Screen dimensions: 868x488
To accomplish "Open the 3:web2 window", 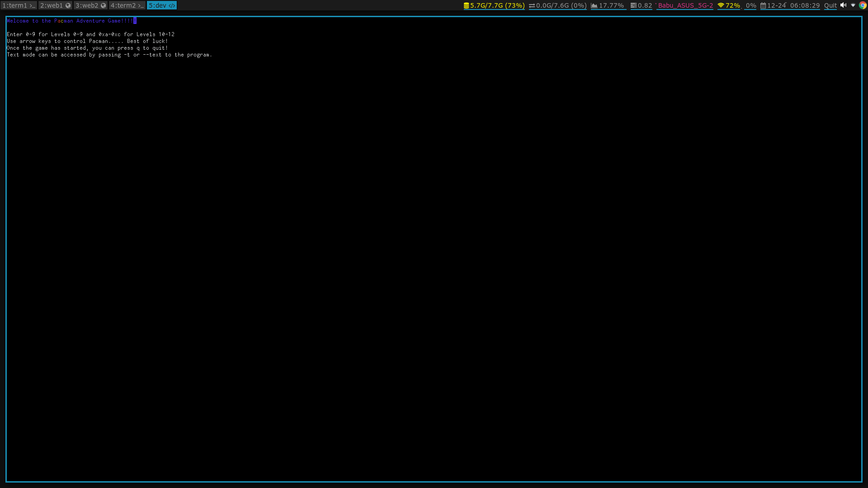I will click(90, 5).
